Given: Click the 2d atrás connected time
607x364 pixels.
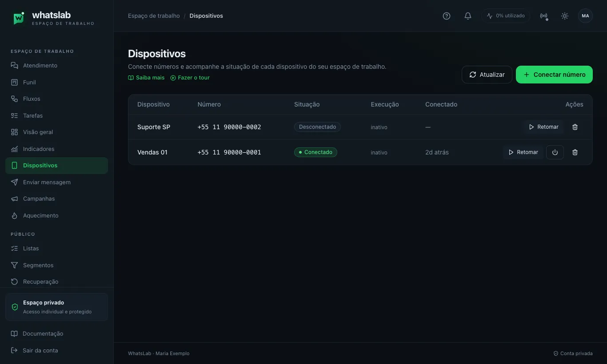Looking at the screenshot, I should (x=437, y=152).
